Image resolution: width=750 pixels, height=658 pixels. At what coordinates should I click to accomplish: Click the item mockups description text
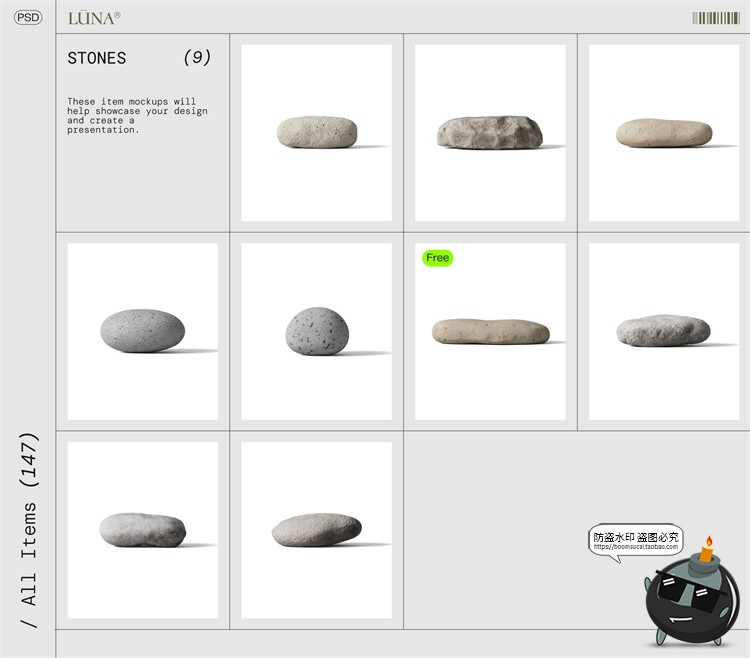(137, 115)
